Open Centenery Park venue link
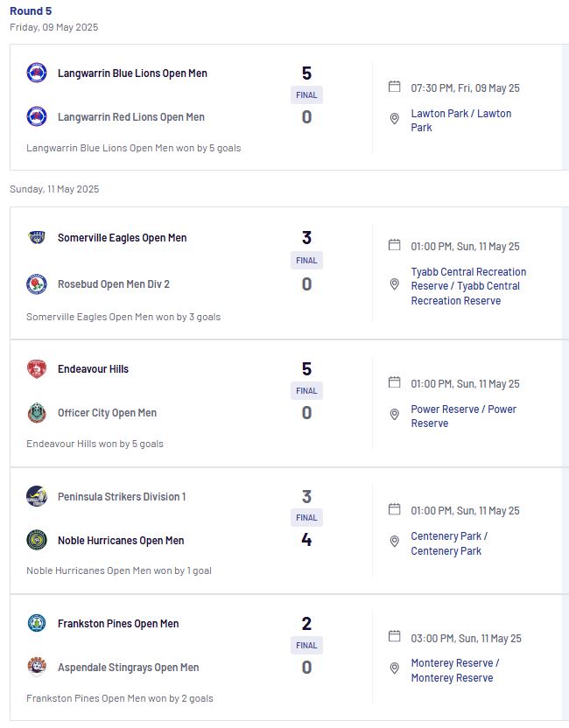The width and height of the screenshot is (569, 728). (x=449, y=543)
